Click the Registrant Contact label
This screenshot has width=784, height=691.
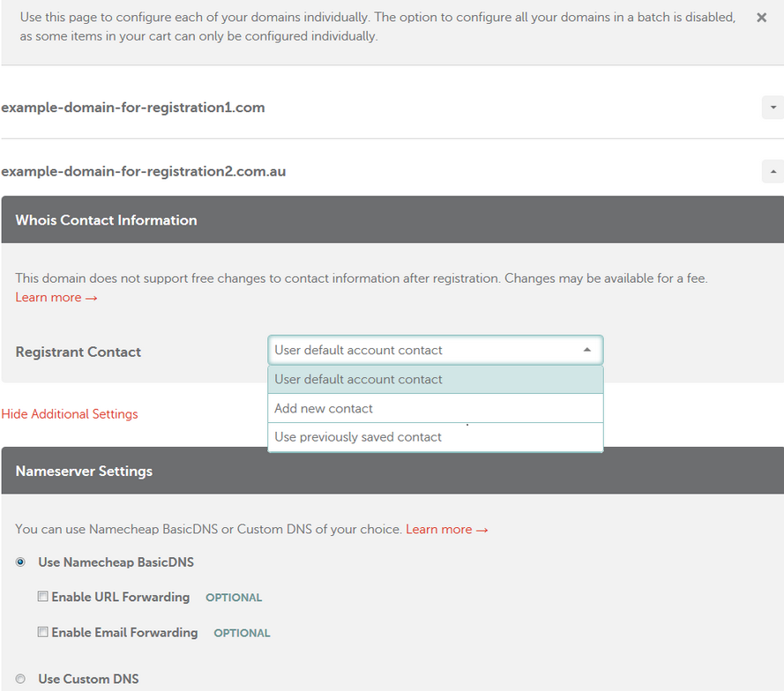(78, 351)
